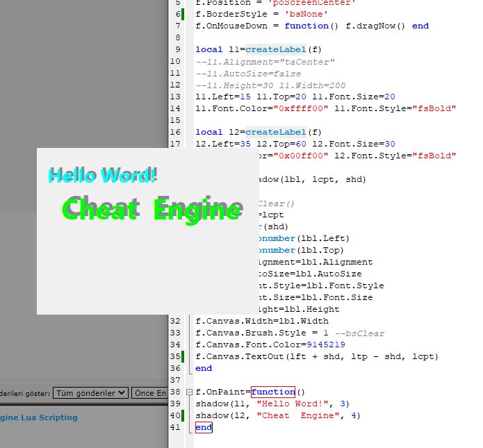Click the 'fsBold' string on line 14
This screenshot has width=483, height=448.
(x=434, y=108)
